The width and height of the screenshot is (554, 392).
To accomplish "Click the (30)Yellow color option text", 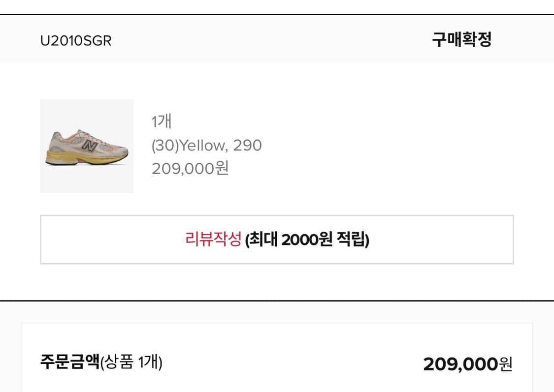I will point(188,146).
